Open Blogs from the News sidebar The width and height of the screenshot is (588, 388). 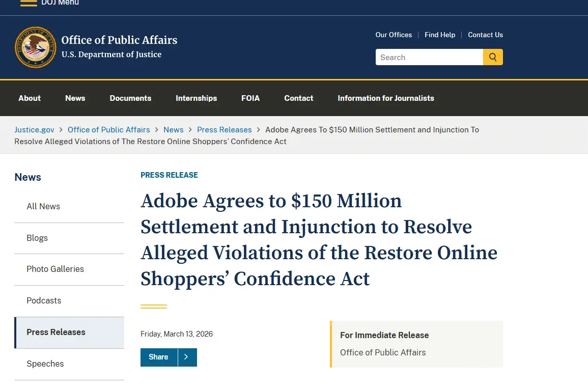pos(37,238)
